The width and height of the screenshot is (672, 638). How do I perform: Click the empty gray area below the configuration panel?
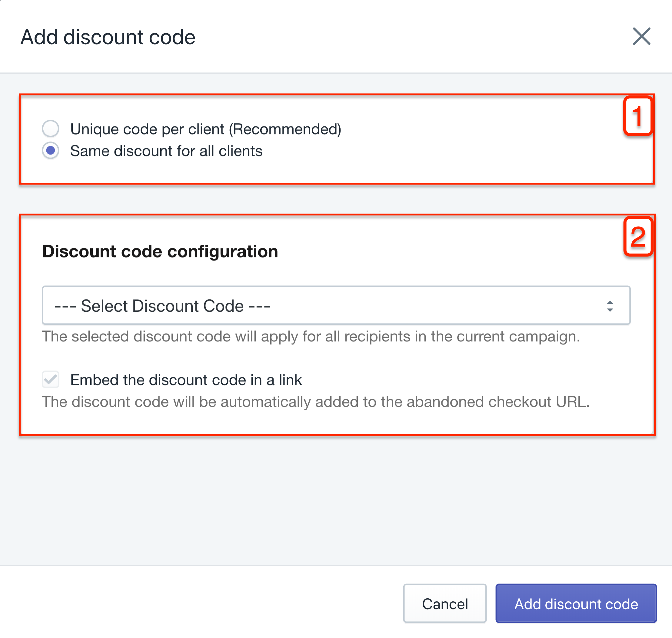click(x=336, y=500)
